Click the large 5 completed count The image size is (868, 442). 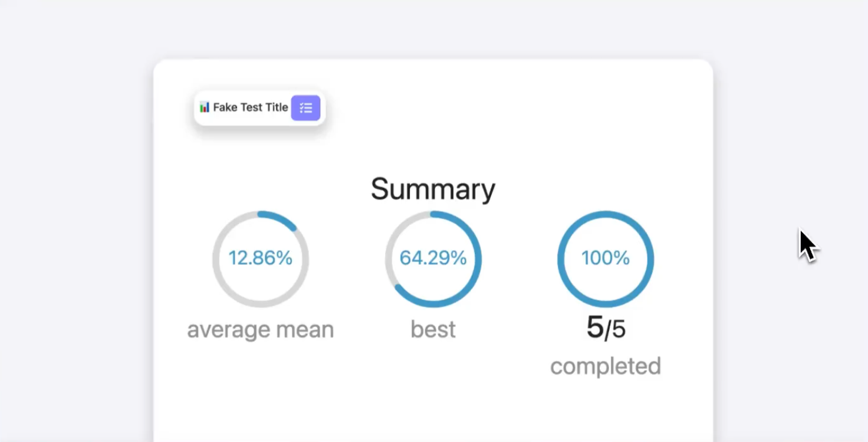tap(594, 327)
